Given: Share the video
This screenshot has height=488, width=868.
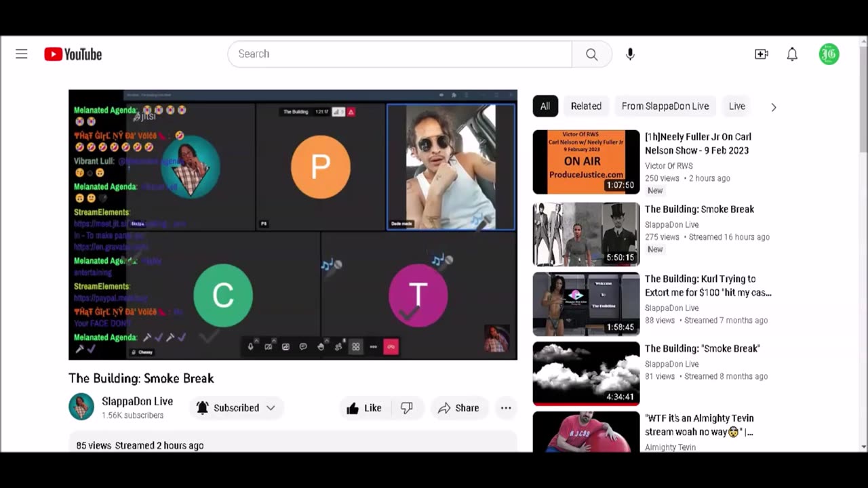Looking at the screenshot, I should 458,408.
